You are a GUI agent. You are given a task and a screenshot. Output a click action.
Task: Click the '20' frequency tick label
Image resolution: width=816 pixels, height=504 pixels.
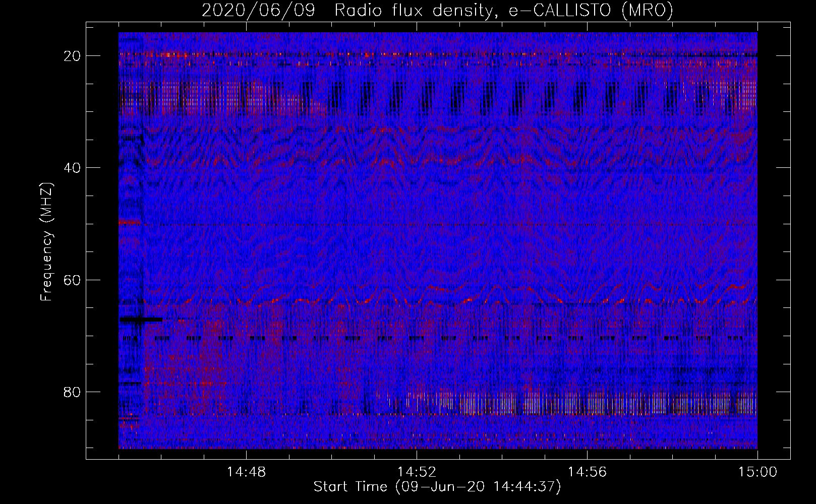click(73, 56)
